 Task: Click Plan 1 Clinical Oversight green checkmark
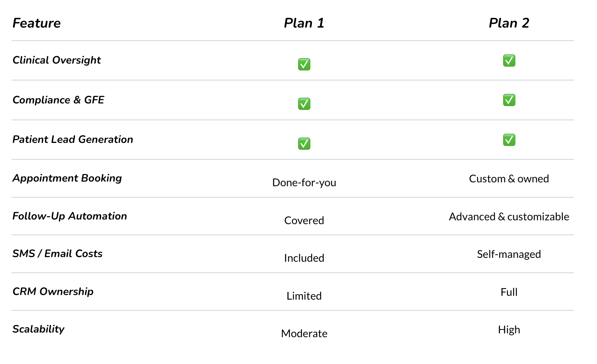[304, 64]
